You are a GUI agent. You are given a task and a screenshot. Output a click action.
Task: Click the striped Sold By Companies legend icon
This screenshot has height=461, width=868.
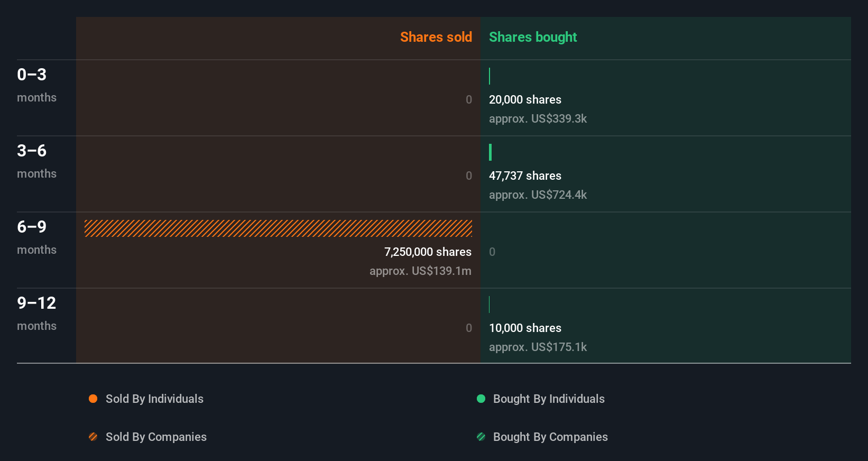click(x=93, y=437)
